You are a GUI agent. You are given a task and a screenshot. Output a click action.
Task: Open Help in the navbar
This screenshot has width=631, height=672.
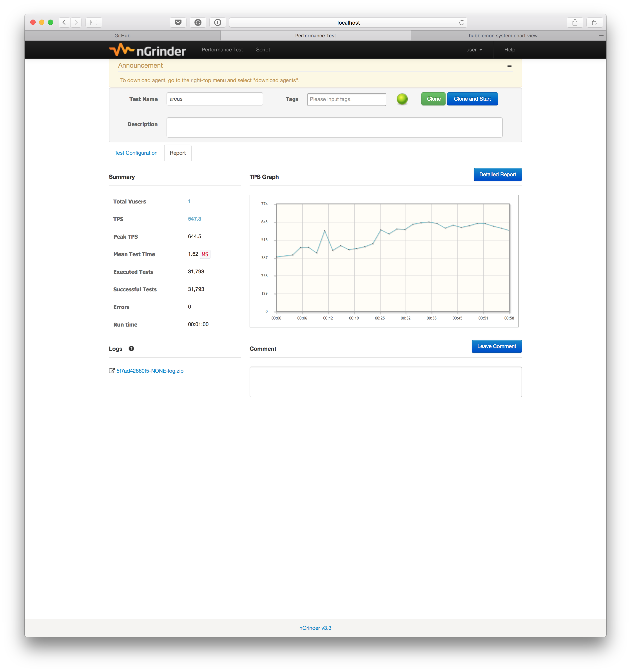click(509, 50)
